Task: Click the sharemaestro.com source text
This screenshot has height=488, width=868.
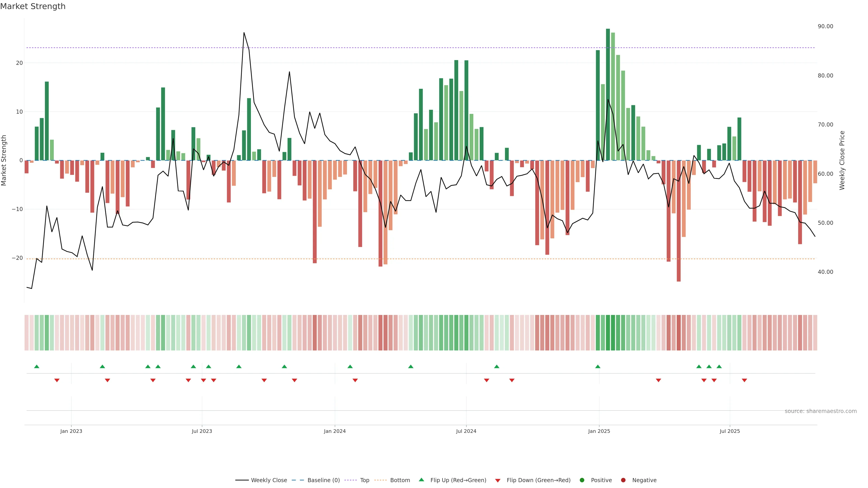Action: click(x=821, y=411)
